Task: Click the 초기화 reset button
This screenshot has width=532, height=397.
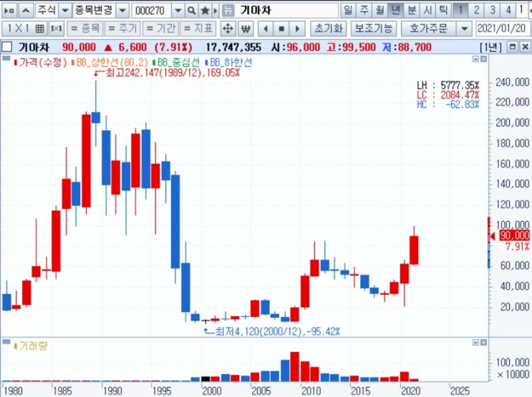Action: [329, 29]
